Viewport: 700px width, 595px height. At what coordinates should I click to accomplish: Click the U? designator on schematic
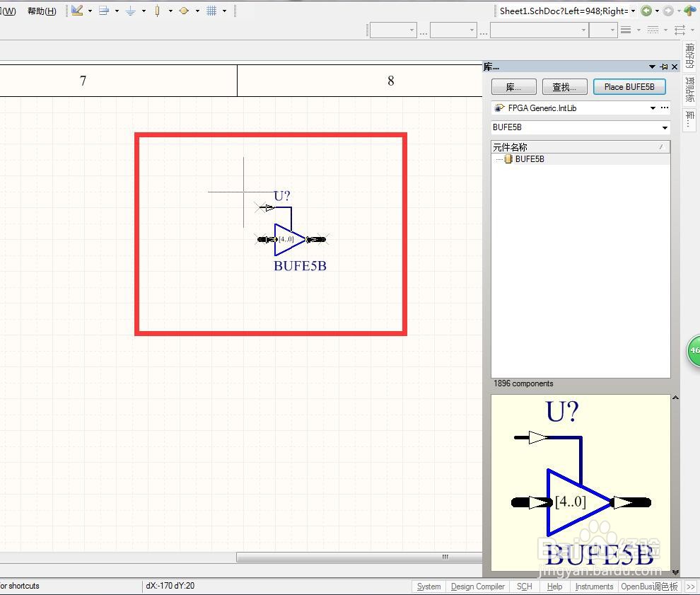click(x=281, y=196)
